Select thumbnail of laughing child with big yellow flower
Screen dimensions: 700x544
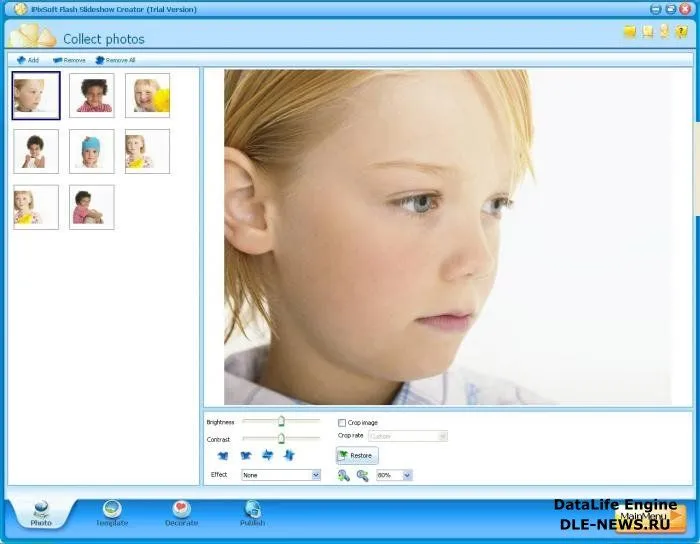click(x=148, y=96)
